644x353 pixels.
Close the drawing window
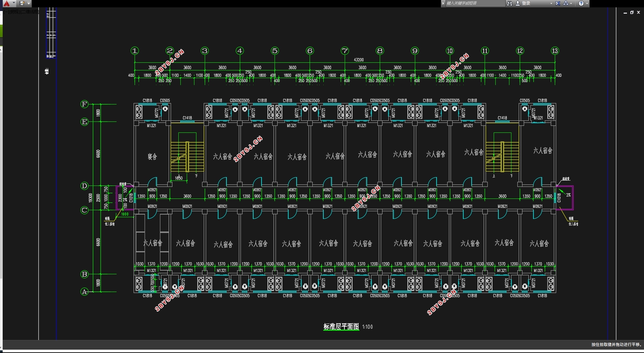[x=638, y=12]
